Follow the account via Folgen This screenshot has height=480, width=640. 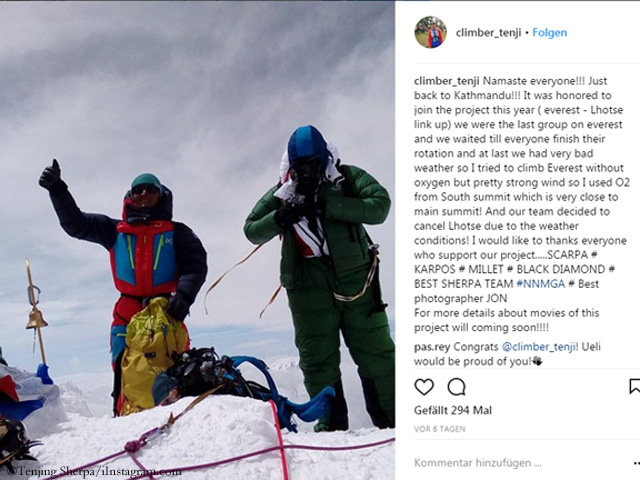coord(549,33)
